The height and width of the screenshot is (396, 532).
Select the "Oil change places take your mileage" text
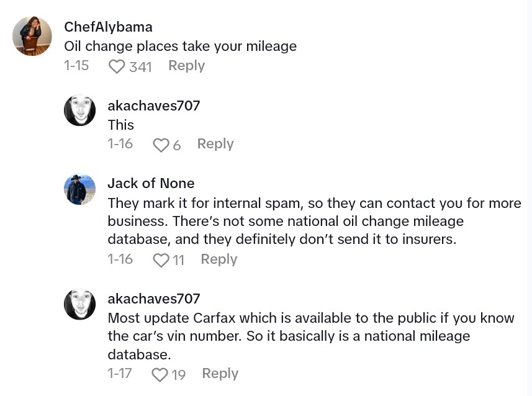click(180, 47)
